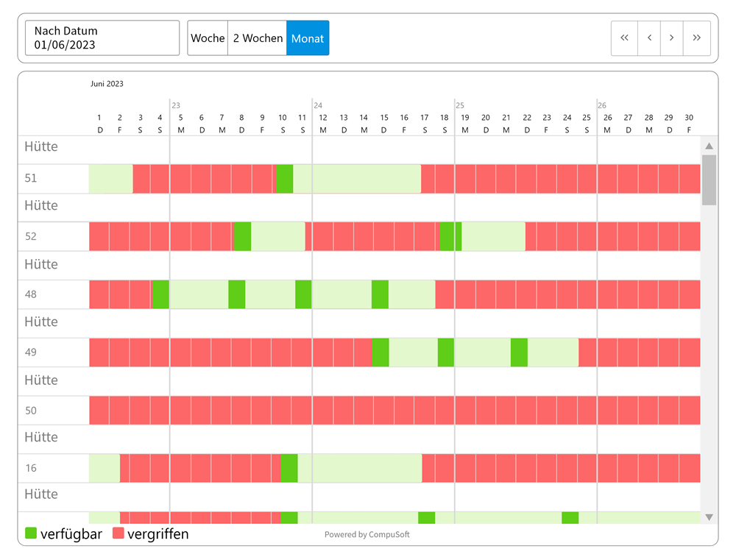Switch to the Woche view
Screen dimensions: 736x560
[208, 38]
